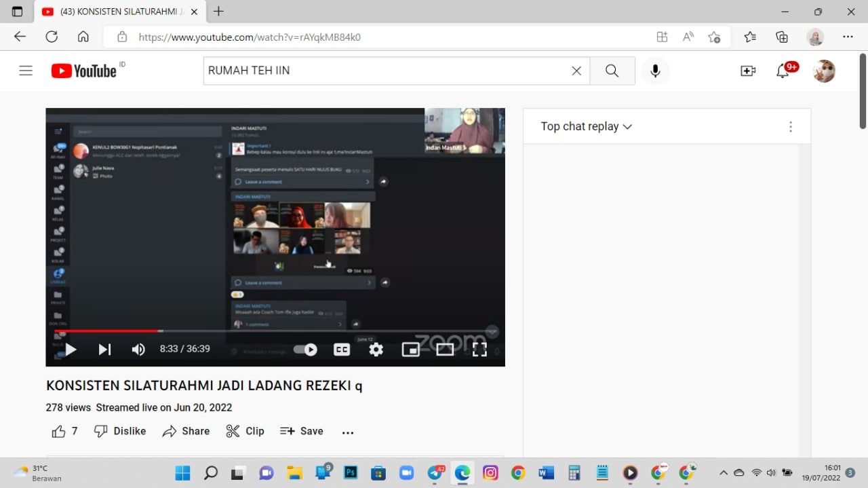Open File Explorer from the taskbar
868x488 pixels.
click(294, 473)
